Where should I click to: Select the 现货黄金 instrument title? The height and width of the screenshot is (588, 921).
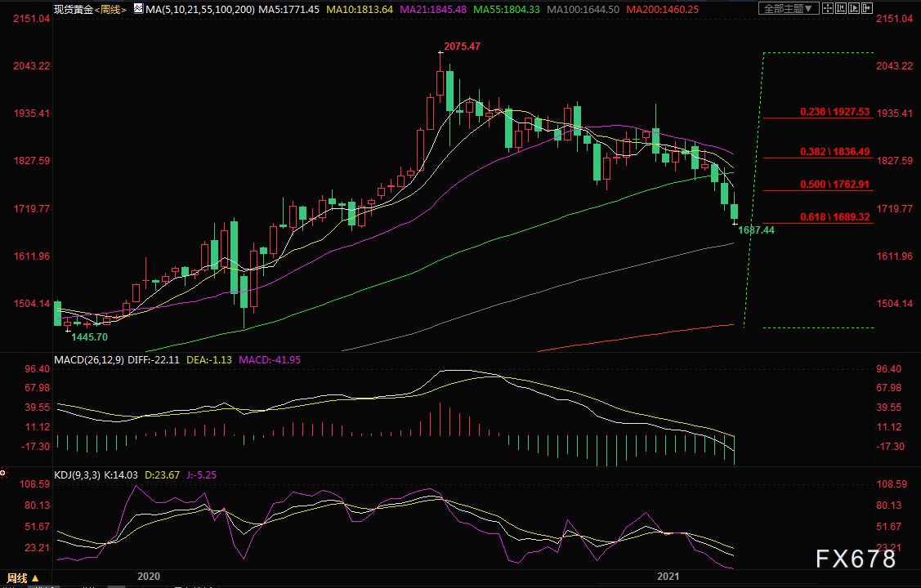[x=74, y=9]
